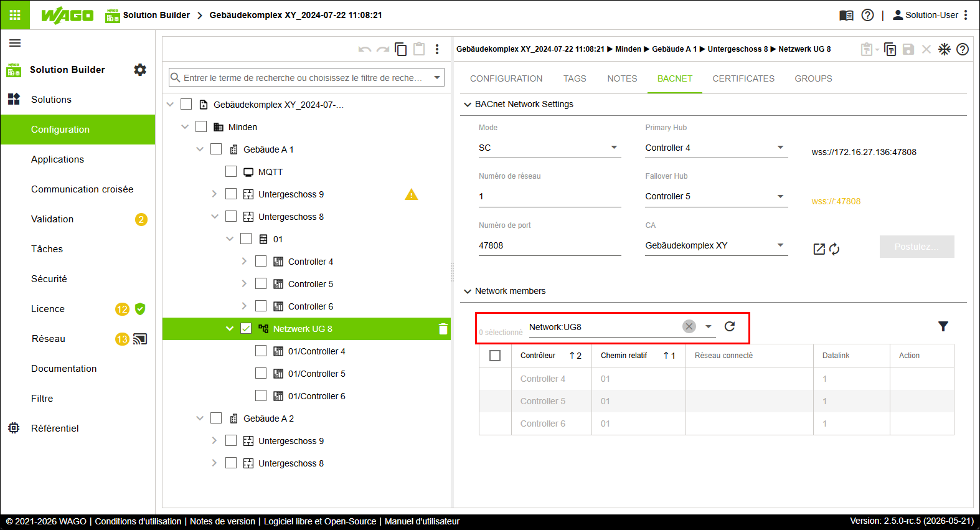Open the detail panel help icon
This screenshot has width=980, height=530.
coord(963,49)
